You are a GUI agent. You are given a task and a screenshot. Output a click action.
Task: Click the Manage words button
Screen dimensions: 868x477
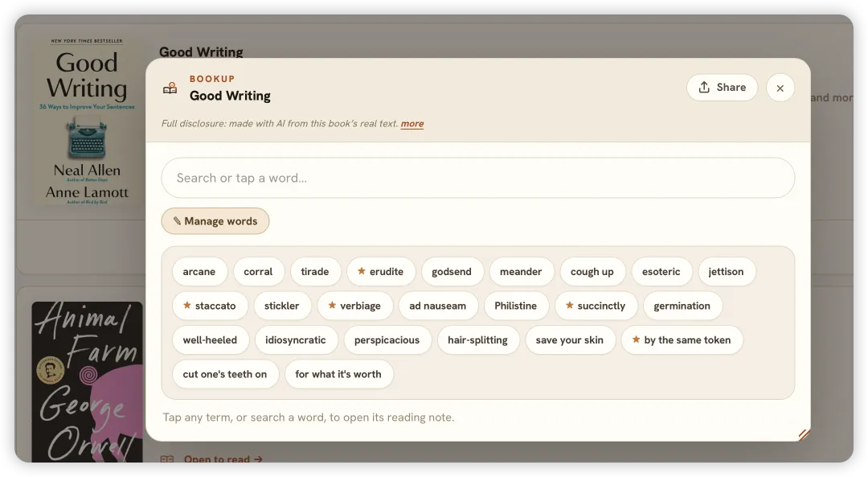click(x=215, y=221)
